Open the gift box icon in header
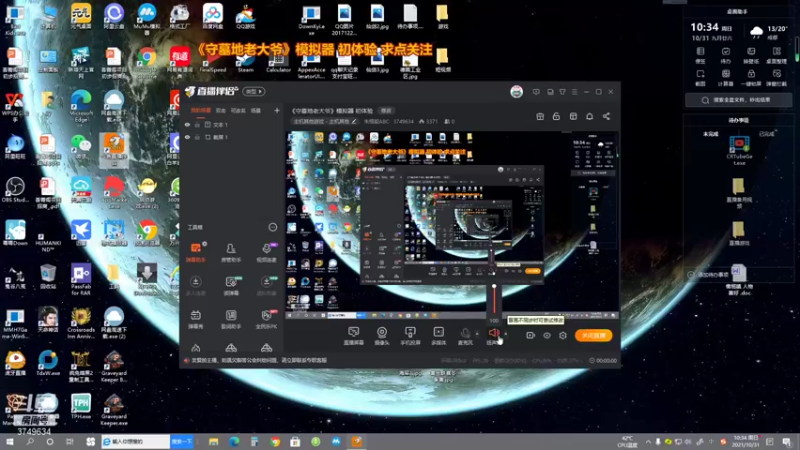This screenshot has width=800, height=450. click(540, 116)
